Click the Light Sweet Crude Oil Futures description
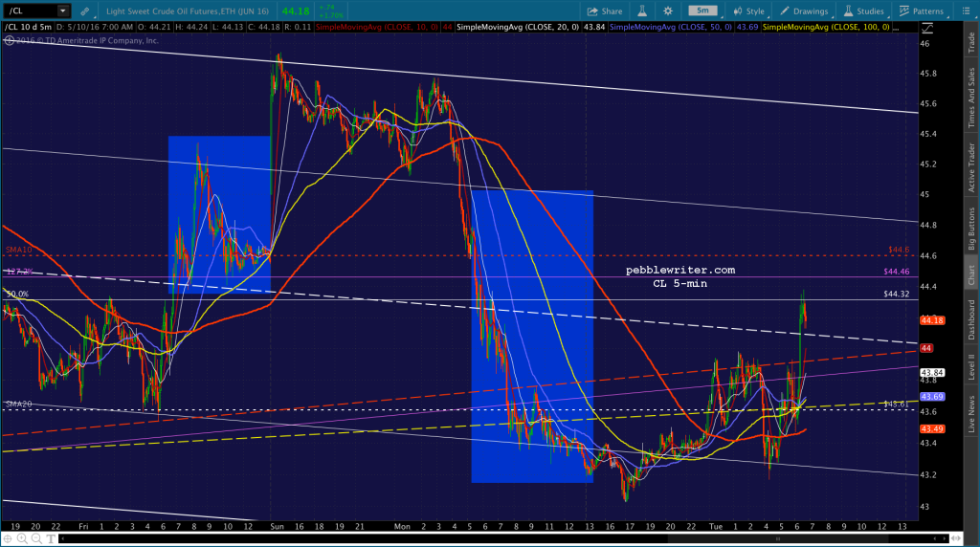Screen dimensions: 980x547 pos(188,11)
